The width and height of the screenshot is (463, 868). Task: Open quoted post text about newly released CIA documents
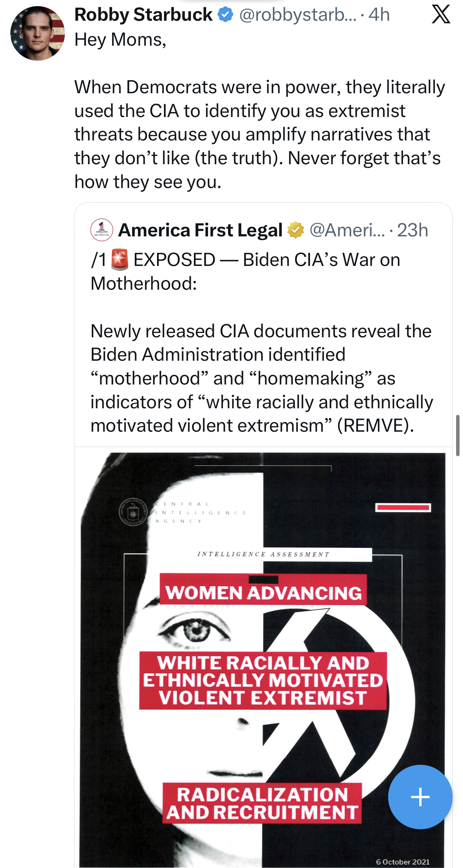(261, 378)
